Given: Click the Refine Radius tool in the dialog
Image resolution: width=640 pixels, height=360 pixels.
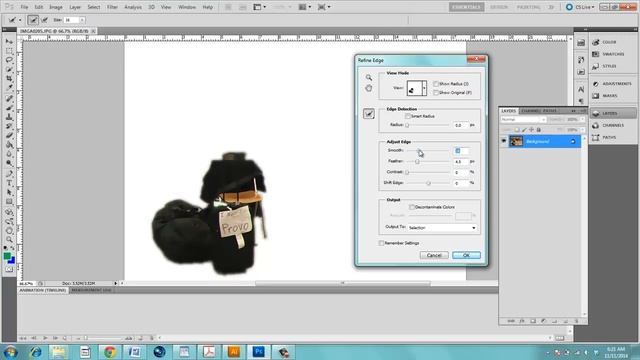Looking at the screenshot, I should [x=369, y=114].
